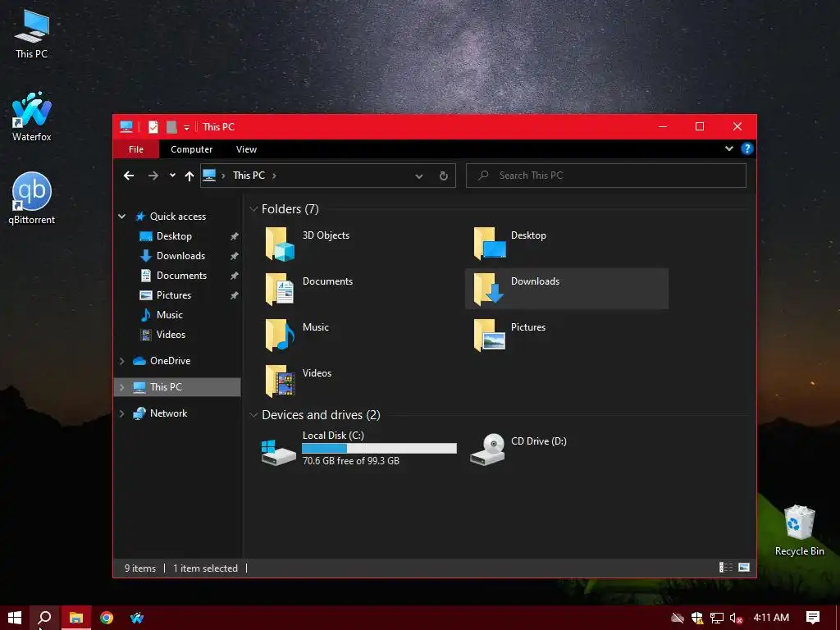Click the New folder icon in title bar
Viewport: 840px width, 630px height.
171,127
